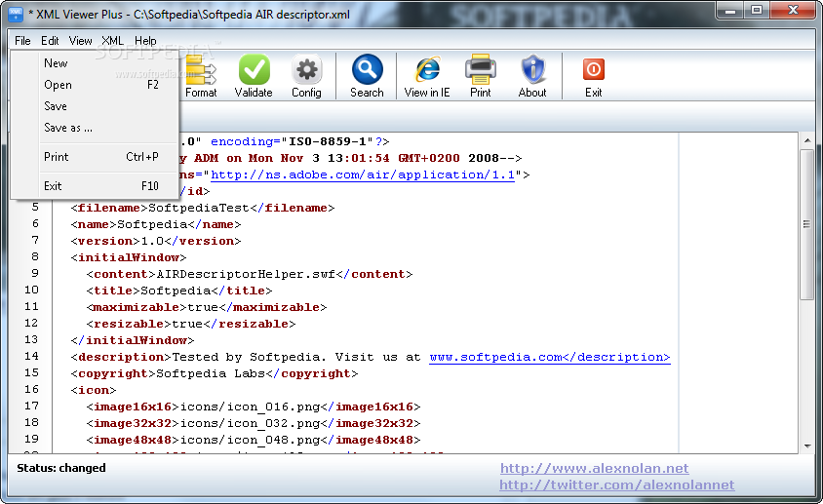Click icons/icon_032.png text
Viewport: 823px width, 504px height.
click(250, 424)
